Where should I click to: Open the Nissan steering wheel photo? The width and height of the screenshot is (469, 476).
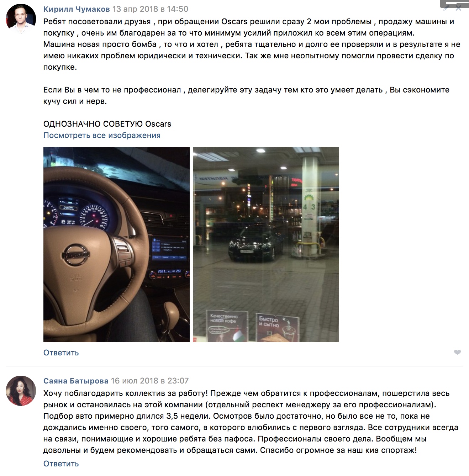116,244
